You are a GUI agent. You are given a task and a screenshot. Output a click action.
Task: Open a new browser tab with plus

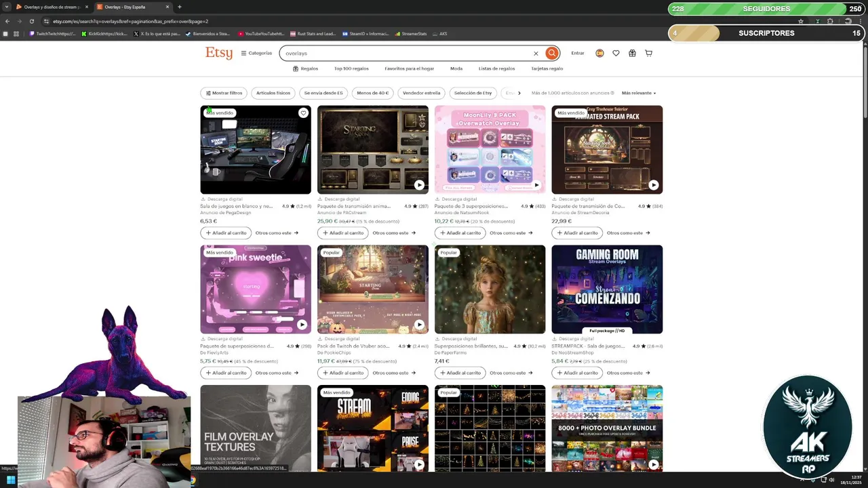[x=179, y=7]
